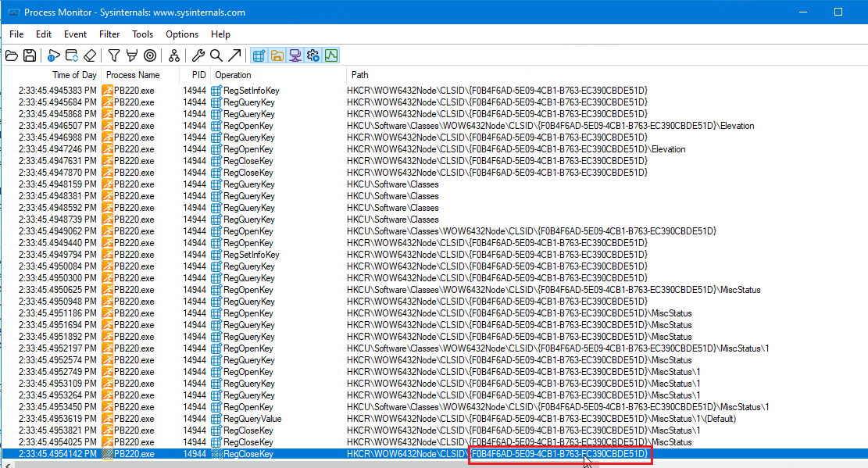Viewport: 868px width, 468px height.
Task: Click the Save floppy-disk toolbar icon
Action: [30, 55]
